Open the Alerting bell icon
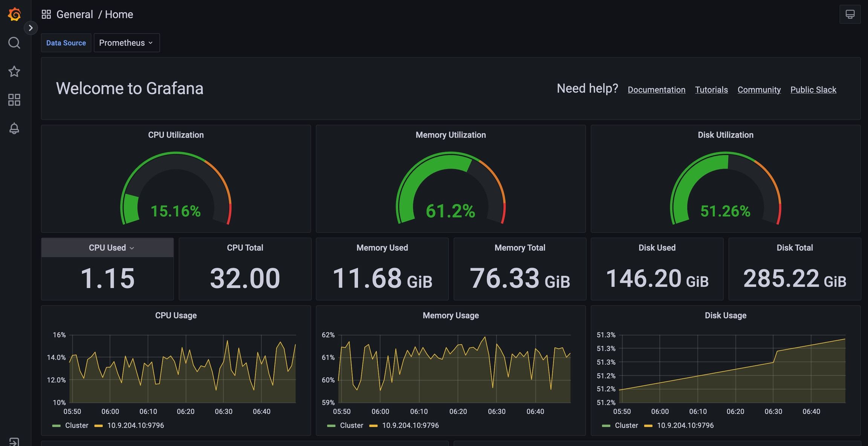This screenshot has width=868, height=446. coord(14,129)
